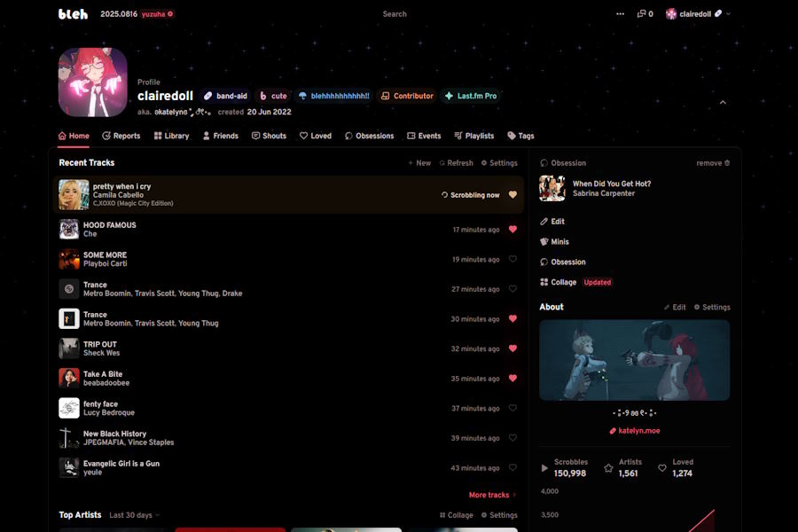Image resolution: width=798 pixels, height=532 pixels.
Task: Unlove the HOOD FAMOUS track
Action: pos(512,229)
